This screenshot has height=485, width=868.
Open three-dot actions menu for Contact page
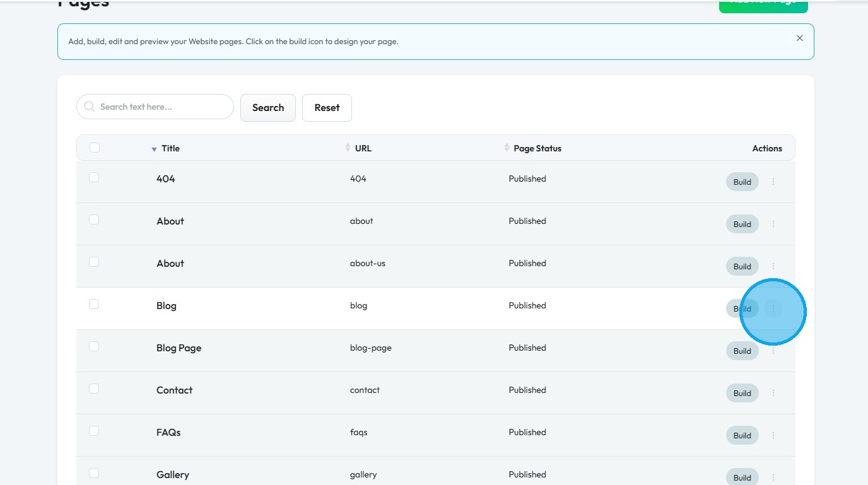pyautogui.click(x=773, y=393)
